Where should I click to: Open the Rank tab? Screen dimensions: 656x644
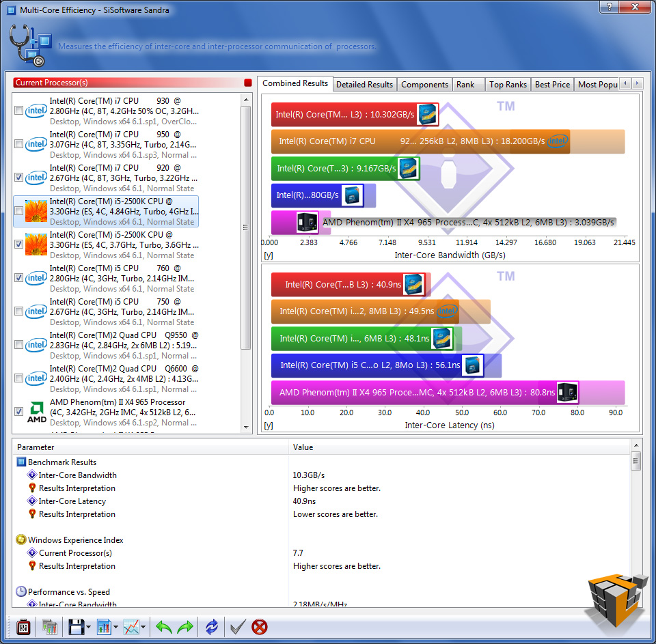click(x=467, y=85)
